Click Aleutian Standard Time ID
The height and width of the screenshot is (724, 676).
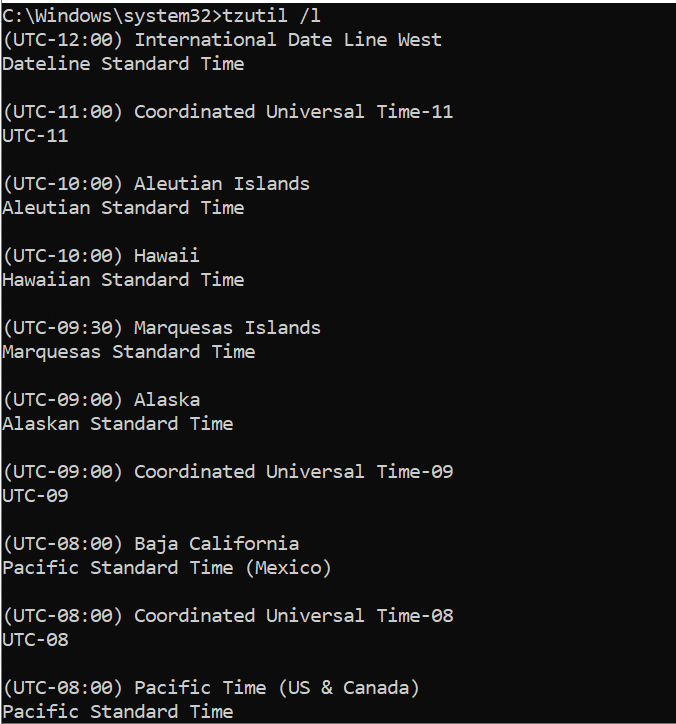[x=123, y=208]
